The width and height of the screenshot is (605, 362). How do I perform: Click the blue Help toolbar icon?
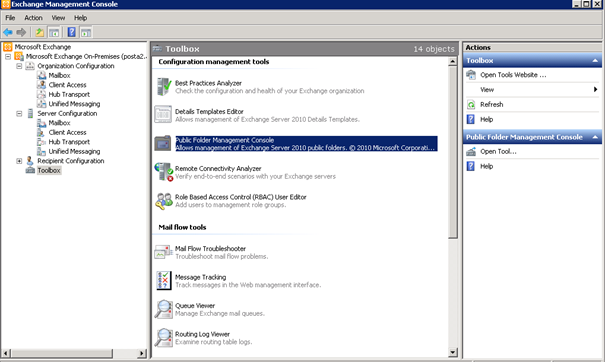72,32
